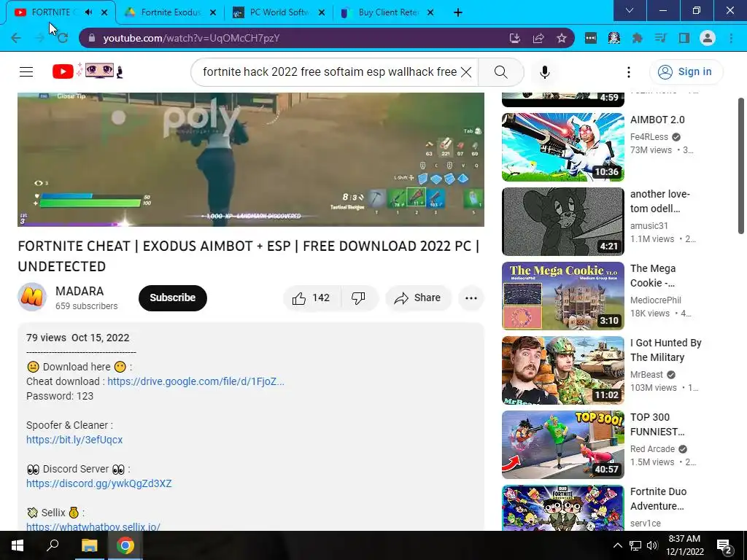Open File Explorer from taskbar
The image size is (747, 560).
pyautogui.click(x=89, y=545)
